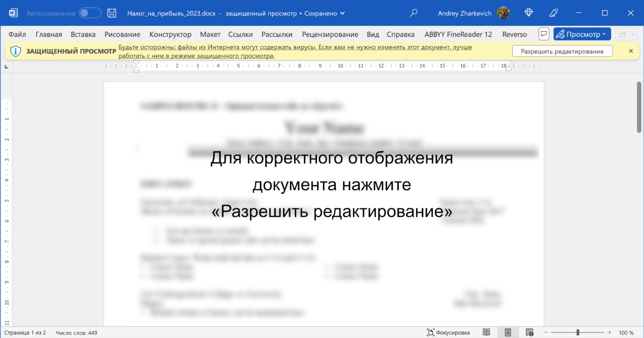This screenshot has width=644, height=338.
Task: Click the pen-with-sparkles icon in title bar
Action: pos(554,13)
